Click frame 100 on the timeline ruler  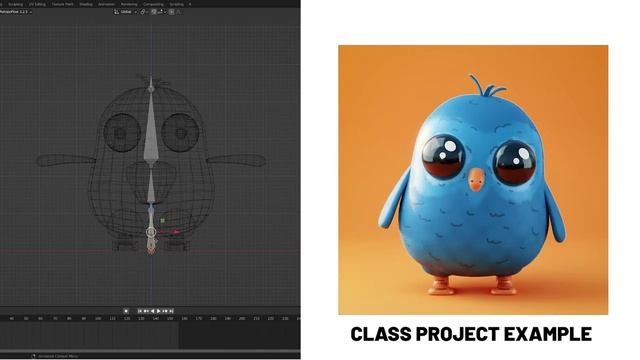tap(98, 318)
